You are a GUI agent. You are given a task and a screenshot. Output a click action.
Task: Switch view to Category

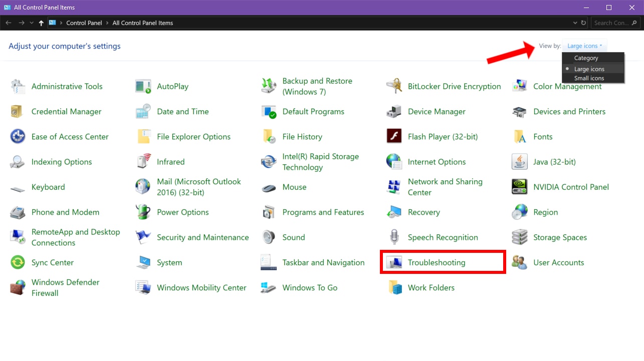click(x=585, y=58)
